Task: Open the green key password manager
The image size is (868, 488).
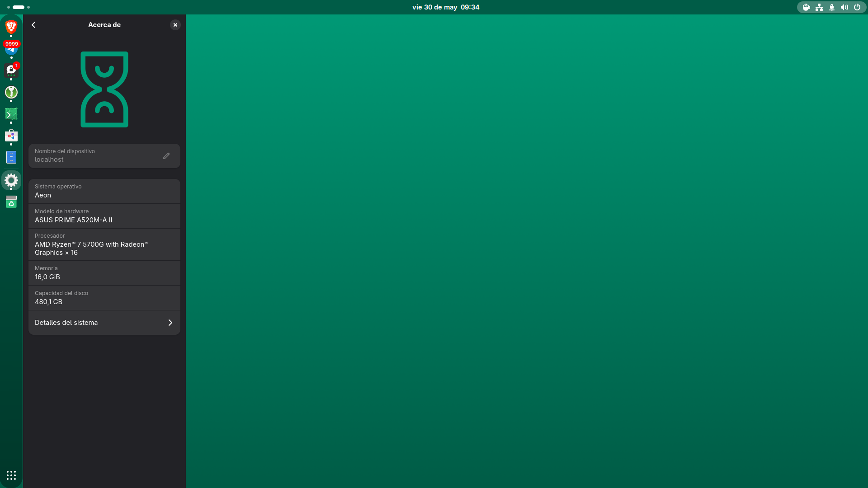Action: click(x=11, y=92)
